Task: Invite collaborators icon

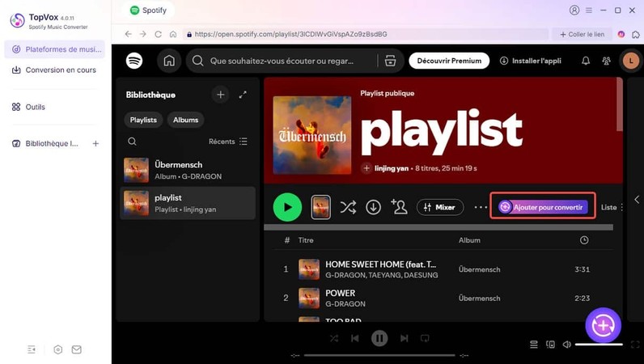Action: 399,206
